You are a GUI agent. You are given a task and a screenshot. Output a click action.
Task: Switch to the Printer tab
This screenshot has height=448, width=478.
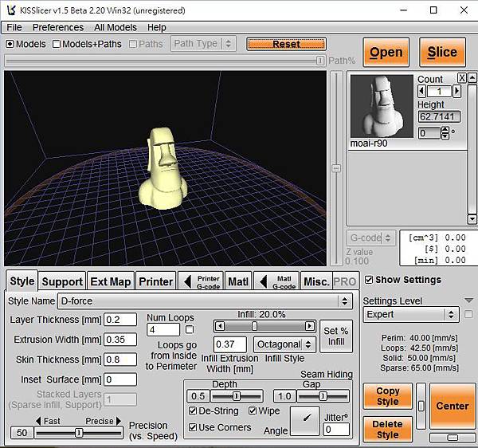point(156,281)
